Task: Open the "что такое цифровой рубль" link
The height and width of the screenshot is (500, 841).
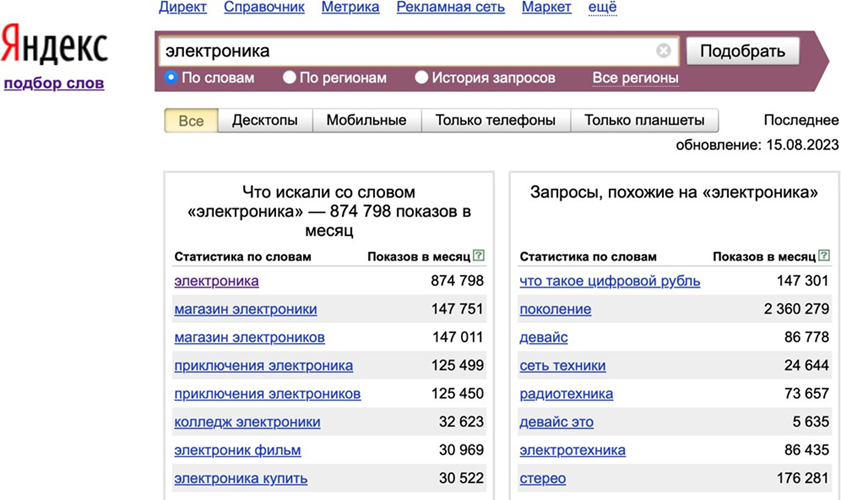Action: pos(610,281)
